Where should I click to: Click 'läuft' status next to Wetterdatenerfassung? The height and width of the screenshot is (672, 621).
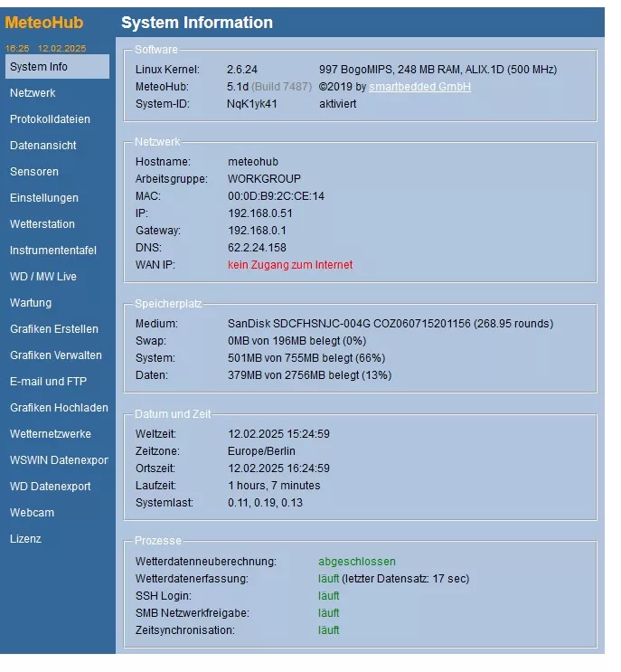point(328,579)
